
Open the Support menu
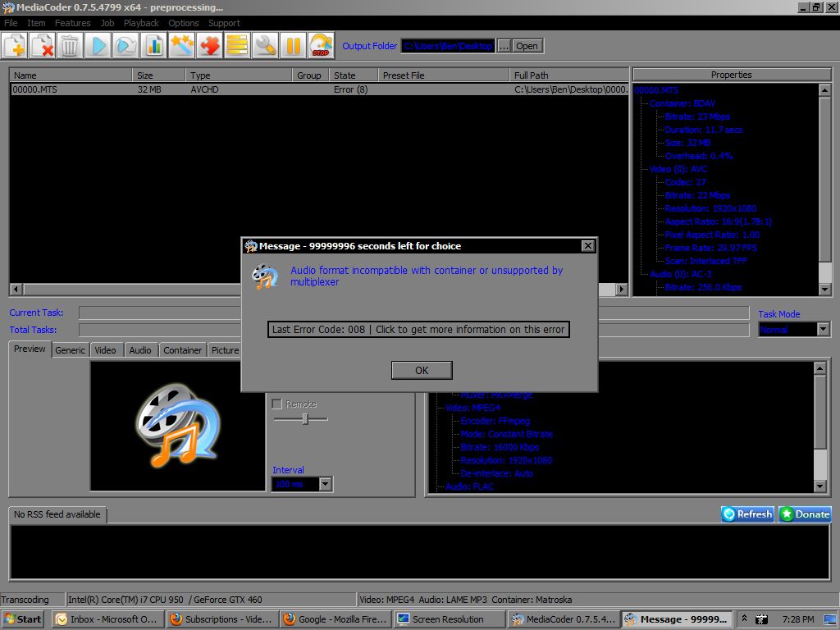pos(224,23)
